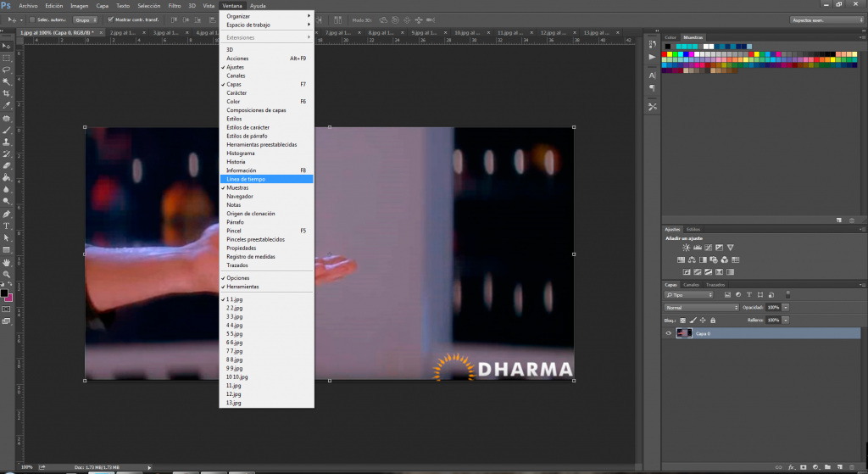868x474 pixels.
Task: Open the Relleno slider dropdown arrow
Action: (x=786, y=320)
